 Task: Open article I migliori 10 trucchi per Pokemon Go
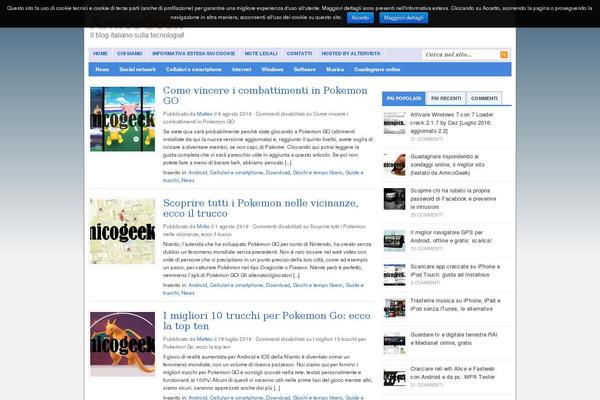coord(267,321)
